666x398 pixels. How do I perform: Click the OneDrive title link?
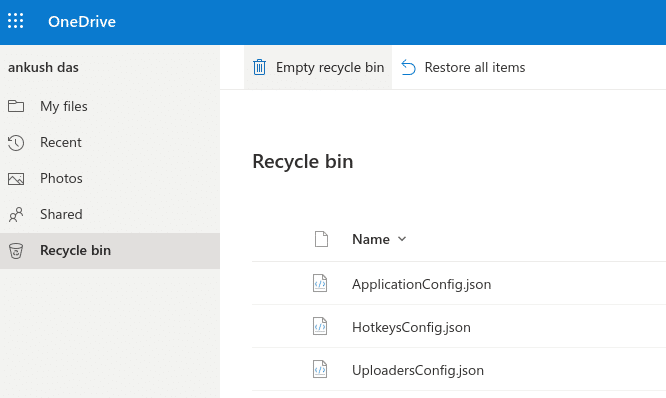[82, 22]
